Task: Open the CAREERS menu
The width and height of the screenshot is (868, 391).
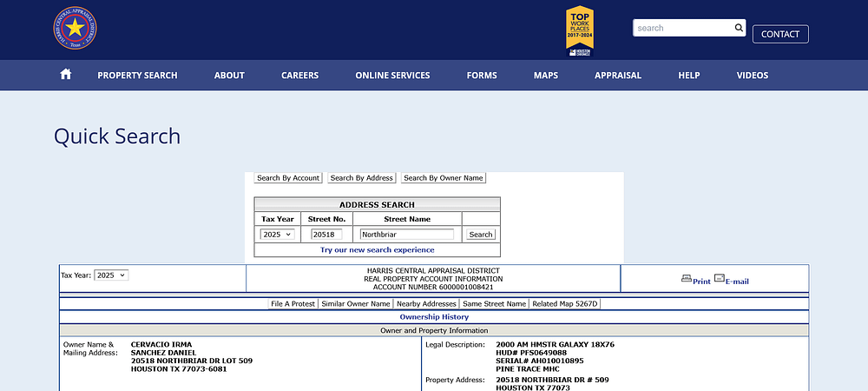Action: (299, 76)
